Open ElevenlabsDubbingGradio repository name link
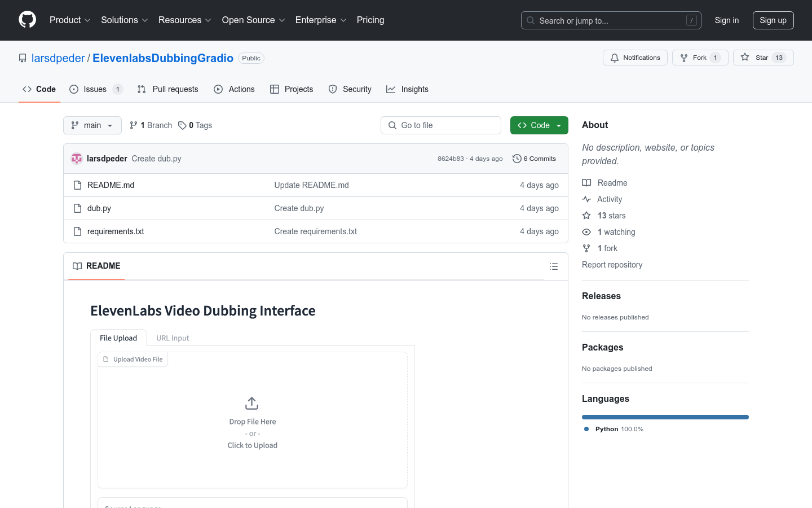Viewport: 812px width, 508px height. point(163,58)
